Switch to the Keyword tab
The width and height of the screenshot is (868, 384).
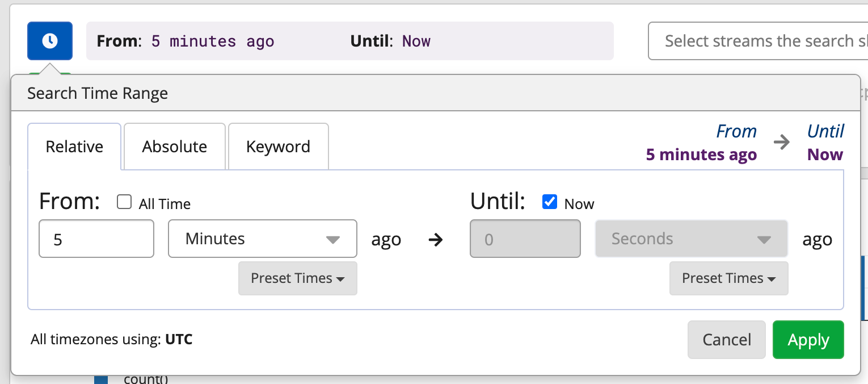(278, 147)
